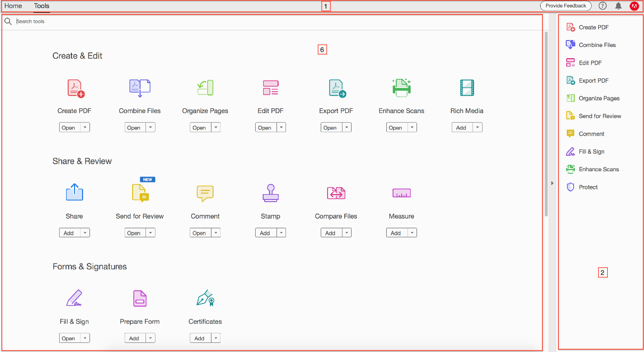This screenshot has width=644, height=352.
Task: Switch to the Home tab
Action: 13,6
